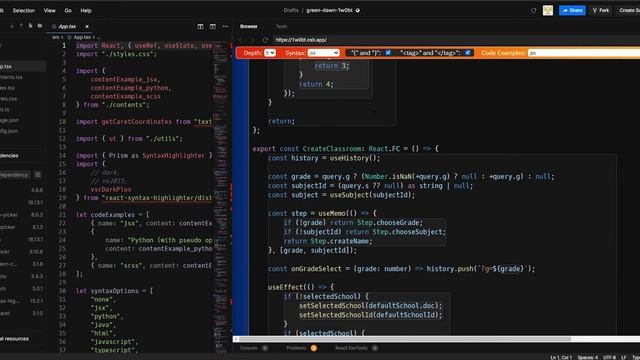Click the Create Sandbox button

(x=629, y=11)
